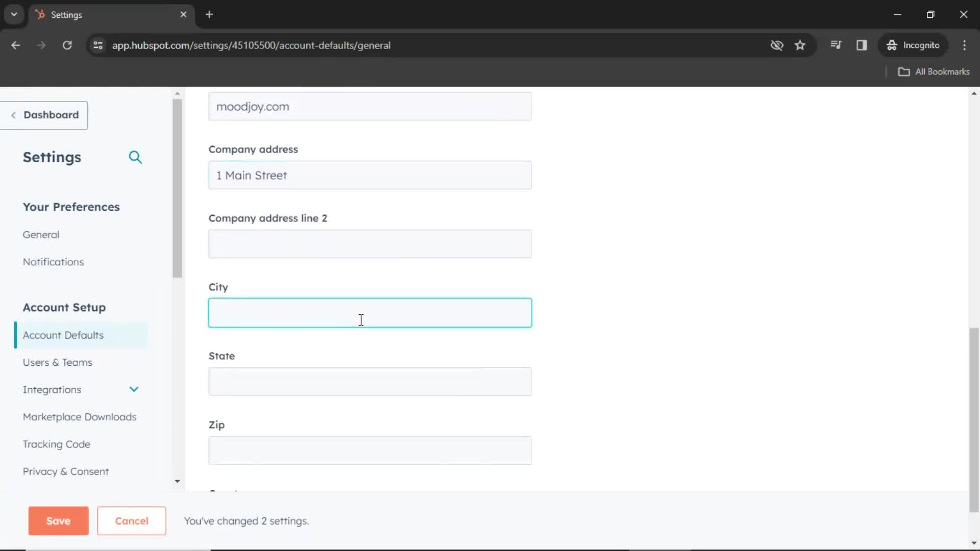Select the Account Defaults menu item

(63, 334)
